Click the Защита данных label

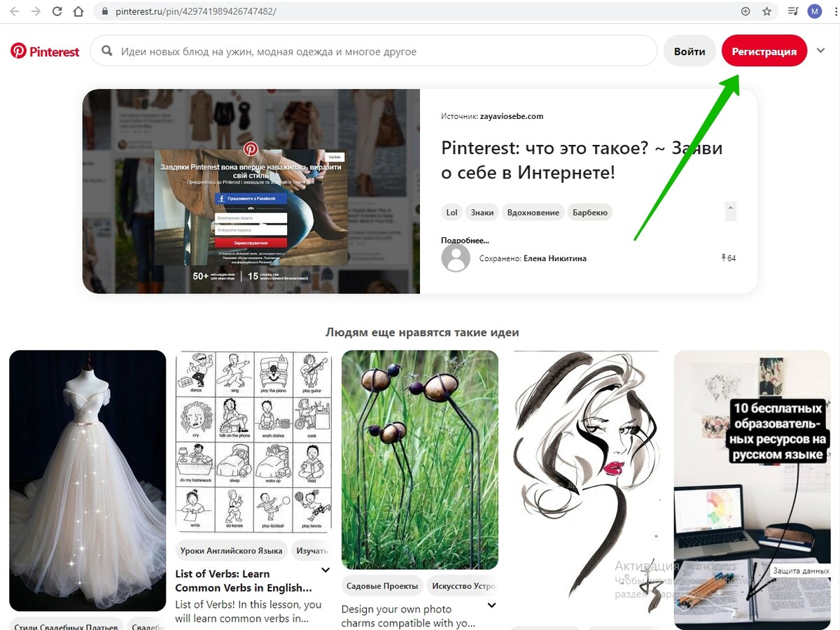point(801,571)
